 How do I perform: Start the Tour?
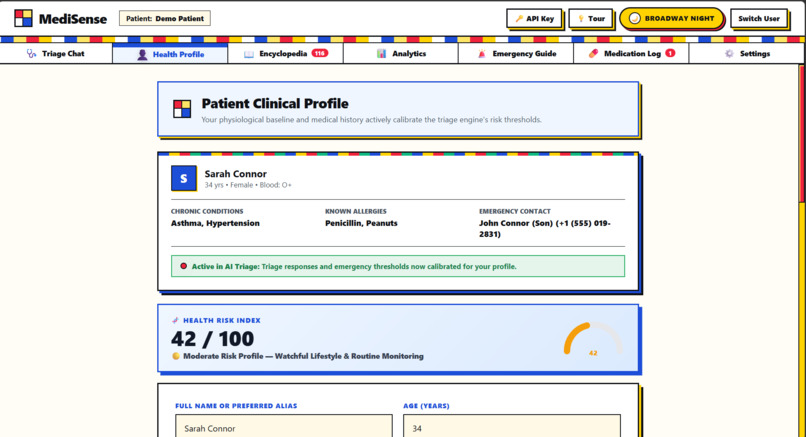(x=591, y=19)
